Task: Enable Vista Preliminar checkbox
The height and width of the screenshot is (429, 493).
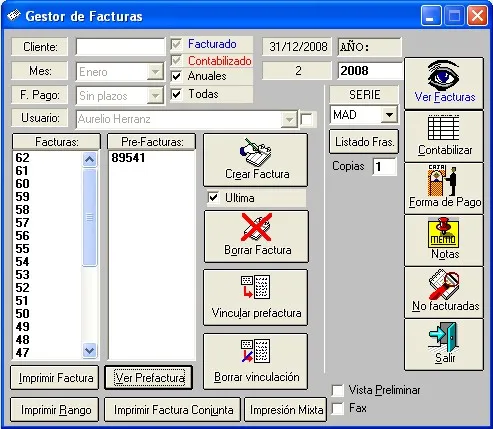Action: [338, 390]
